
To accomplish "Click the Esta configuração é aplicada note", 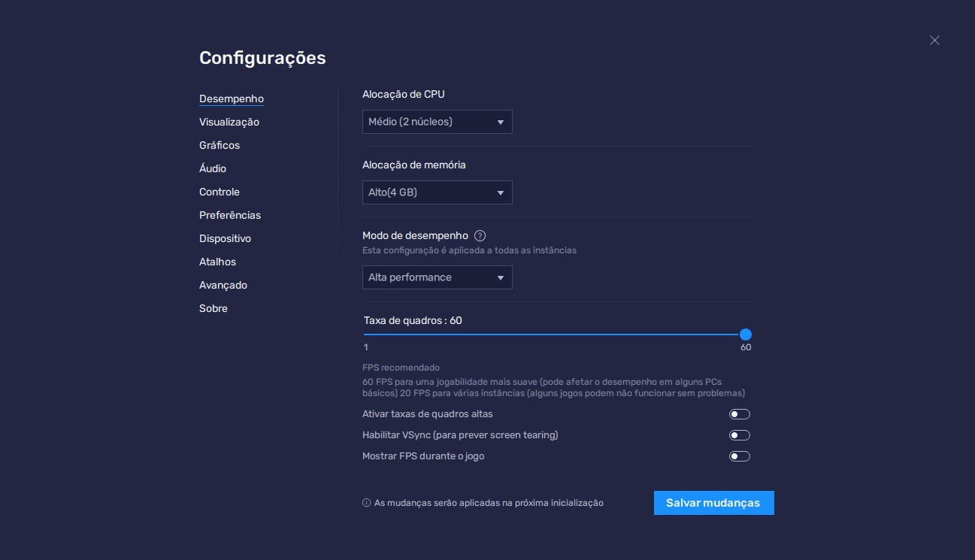I will click(470, 250).
